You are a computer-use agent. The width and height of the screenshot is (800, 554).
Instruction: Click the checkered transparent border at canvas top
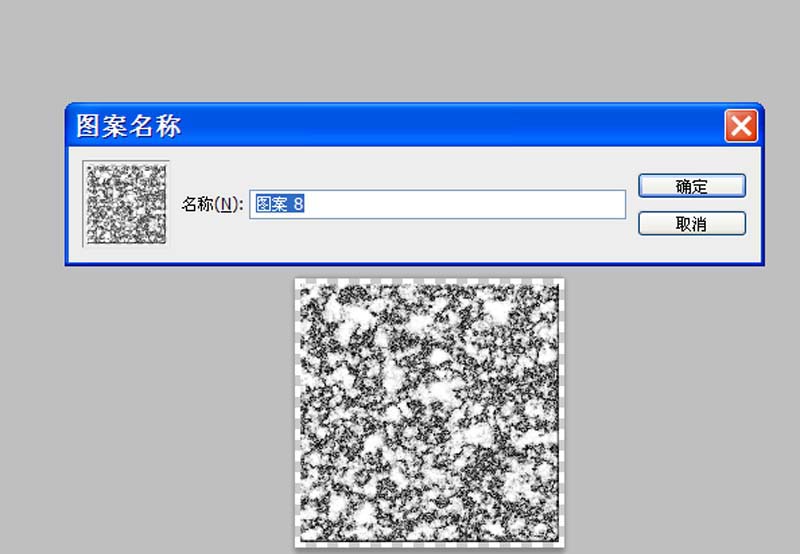(429, 282)
